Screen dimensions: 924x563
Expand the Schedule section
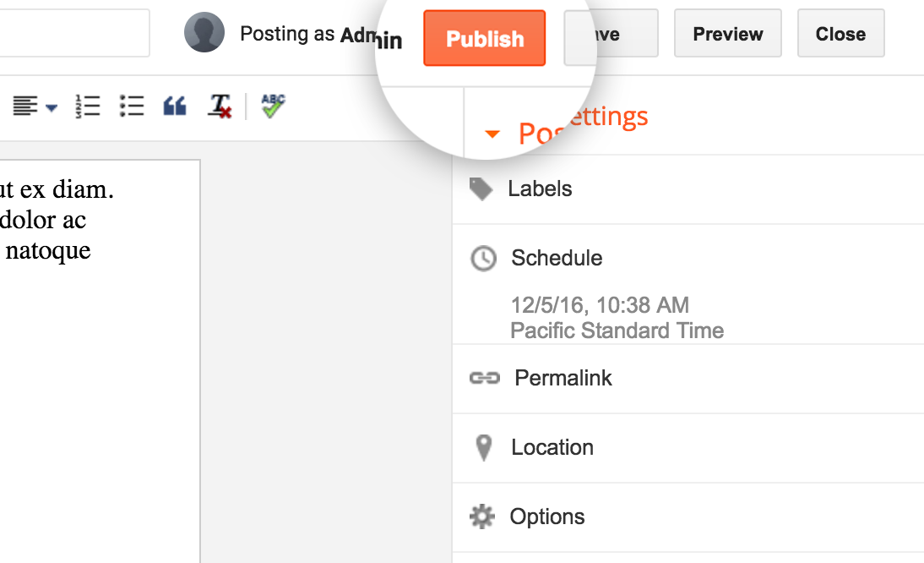(x=688, y=258)
